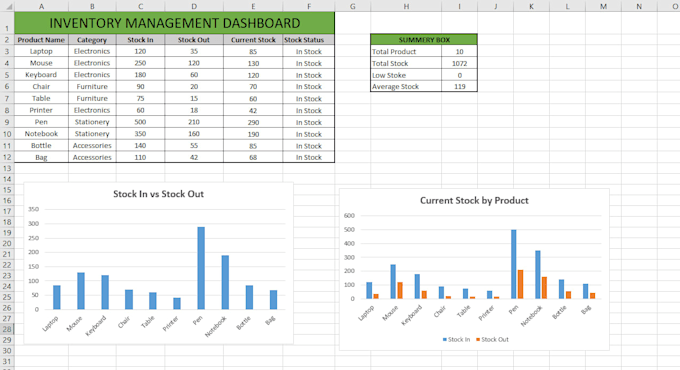Click the Stock In header cell

tap(140, 39)
